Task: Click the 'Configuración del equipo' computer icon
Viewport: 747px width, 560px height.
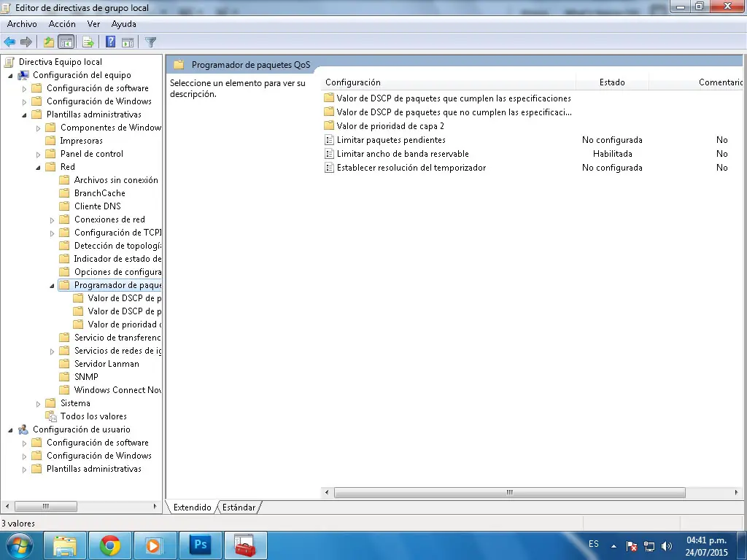Action: [x=23, y=75]
